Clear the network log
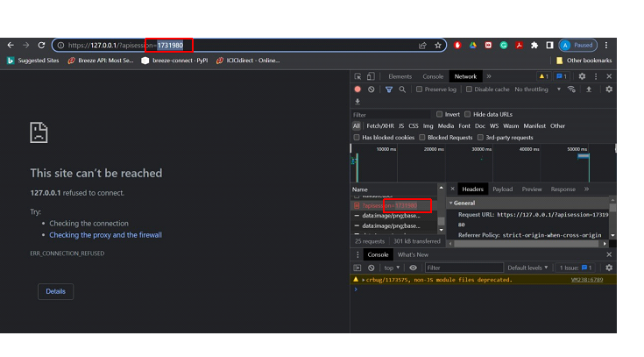This screenshot has width=644, height=357. 372,89
